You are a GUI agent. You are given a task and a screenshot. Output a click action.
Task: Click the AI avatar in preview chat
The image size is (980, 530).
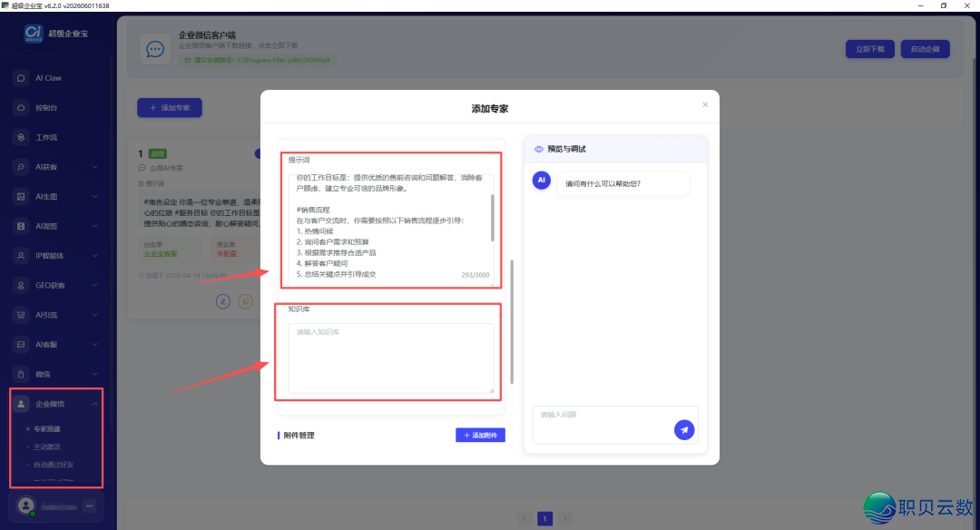pos(541,180)
